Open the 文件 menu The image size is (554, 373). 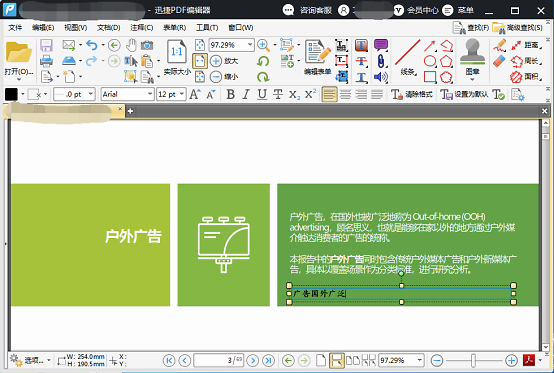[x=15, y=28]
